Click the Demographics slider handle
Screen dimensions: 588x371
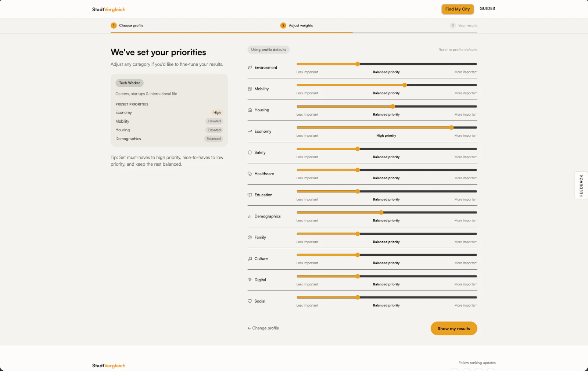(381, 212)
